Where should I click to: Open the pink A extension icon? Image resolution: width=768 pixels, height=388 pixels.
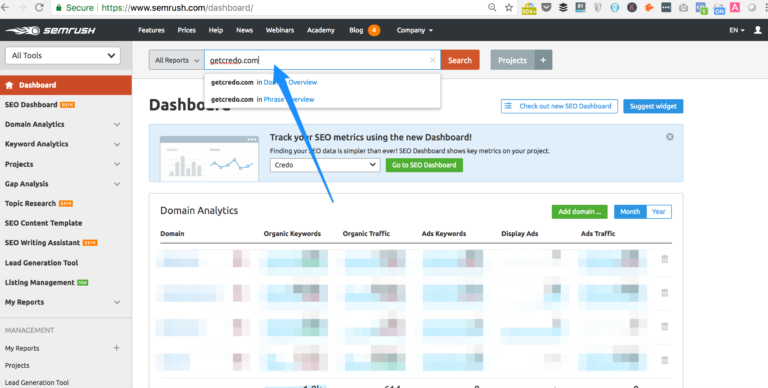(735, 7)
